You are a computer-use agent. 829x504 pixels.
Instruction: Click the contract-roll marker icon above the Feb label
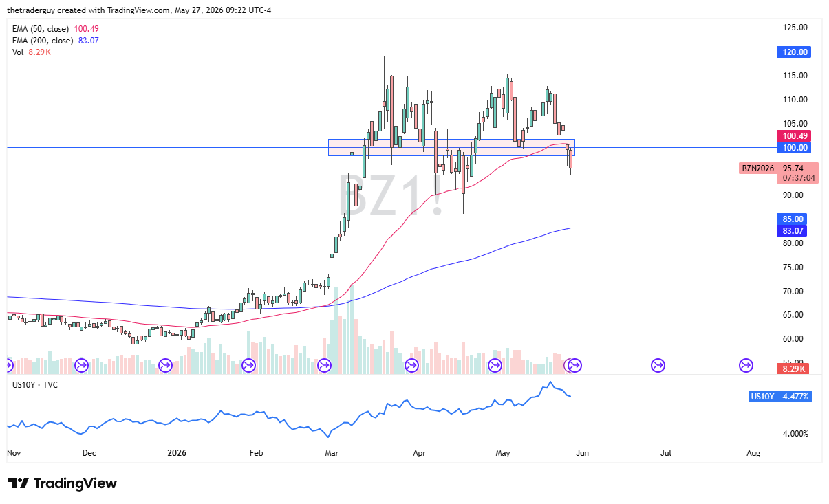pyautogui.click(x=248, y=365)
